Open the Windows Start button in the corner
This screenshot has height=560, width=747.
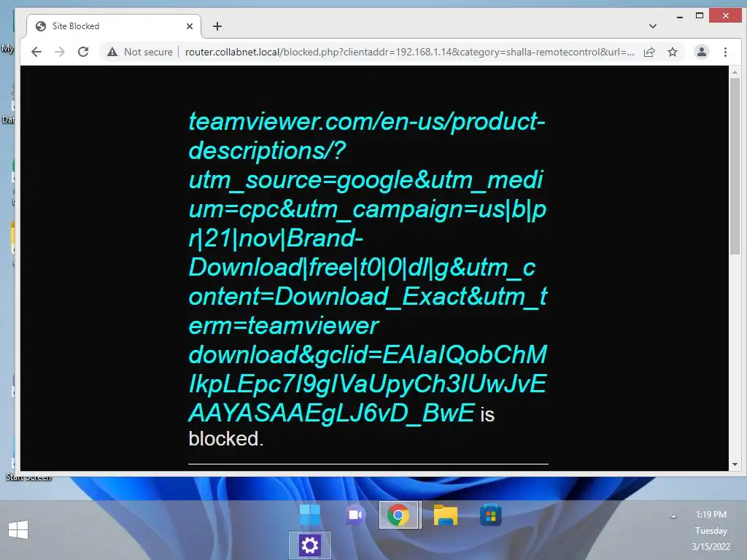click(x=18, y=529)
